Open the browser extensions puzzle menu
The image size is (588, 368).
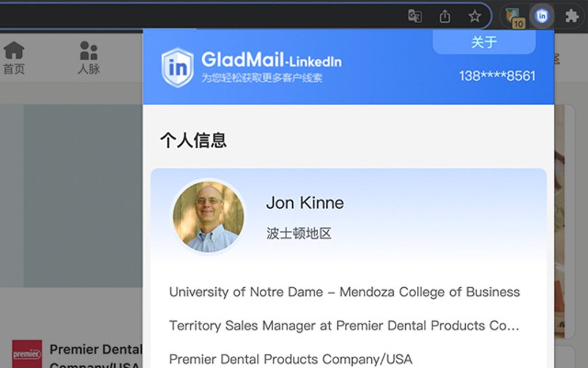tap(571, 16)
